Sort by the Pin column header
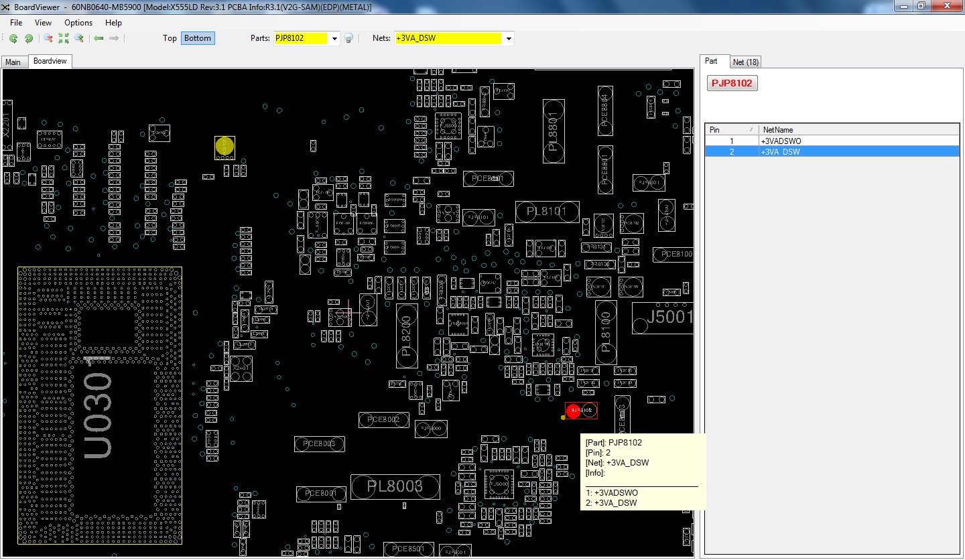 click(x=730, y=129)
